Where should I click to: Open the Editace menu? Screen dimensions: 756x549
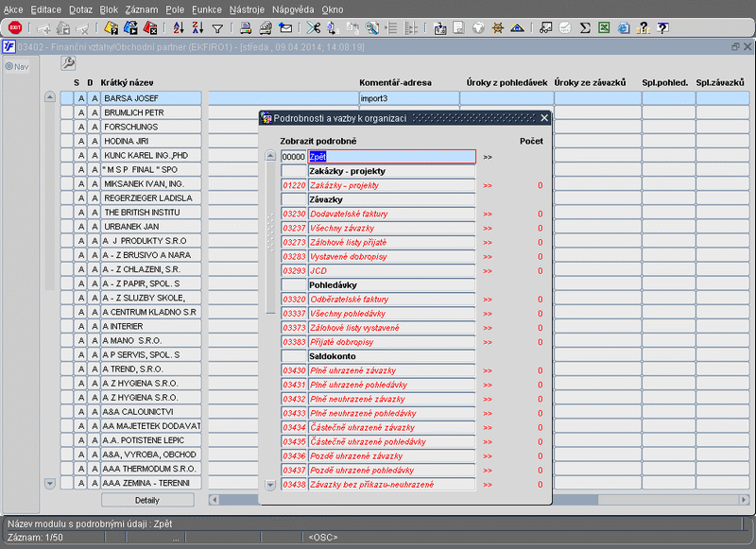coord(45,9)
